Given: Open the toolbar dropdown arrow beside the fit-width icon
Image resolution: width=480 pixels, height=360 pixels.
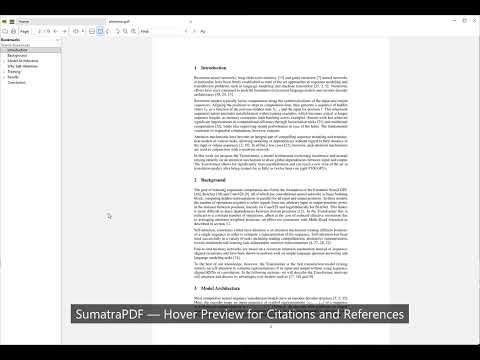Looking at the screenshot, I should (x=83, y=31).
